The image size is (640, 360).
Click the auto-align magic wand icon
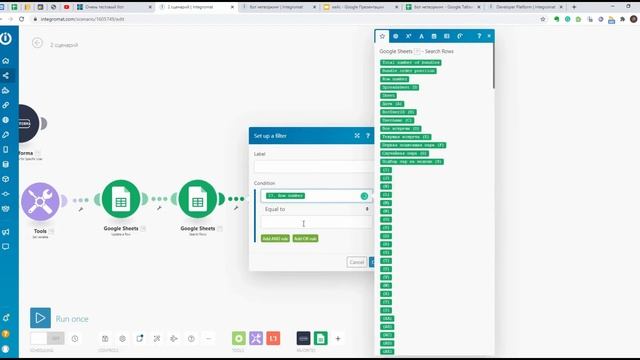pos(157,338)
